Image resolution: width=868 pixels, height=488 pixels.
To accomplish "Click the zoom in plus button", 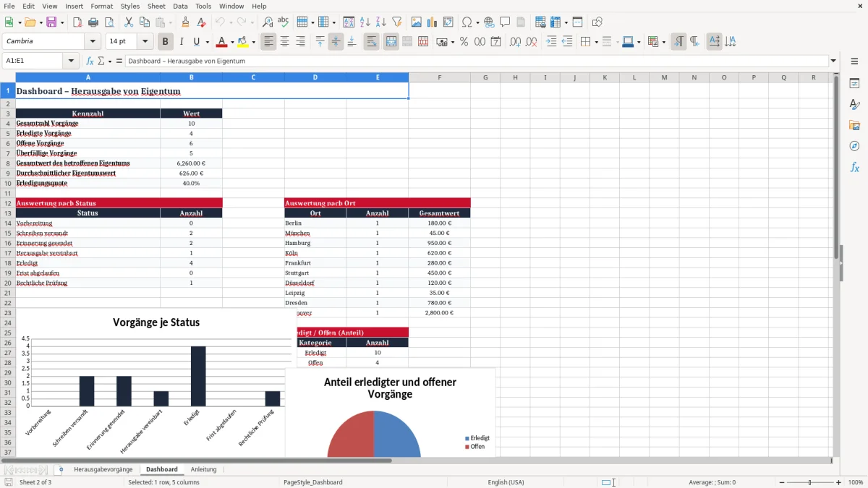I will [838, 482].
